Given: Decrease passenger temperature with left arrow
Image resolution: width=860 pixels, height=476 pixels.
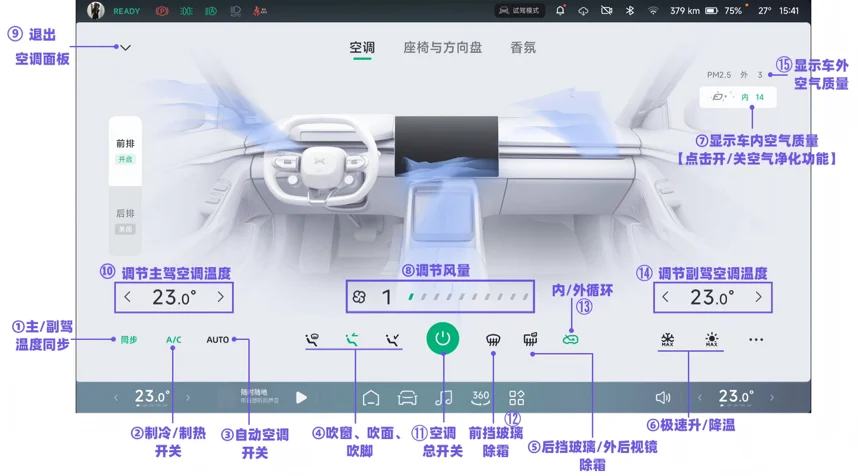Looking at the screenshot, I should tap(666, 297).
